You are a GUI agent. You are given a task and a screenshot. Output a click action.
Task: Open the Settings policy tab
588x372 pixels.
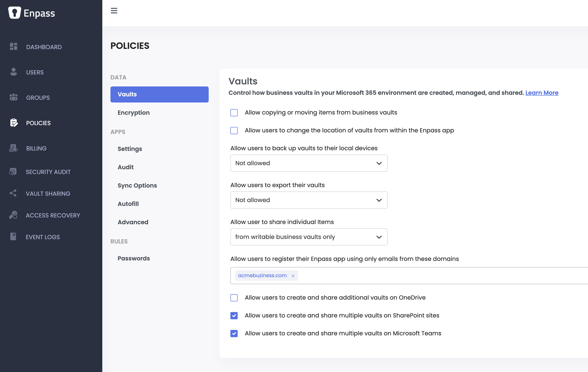130,149
